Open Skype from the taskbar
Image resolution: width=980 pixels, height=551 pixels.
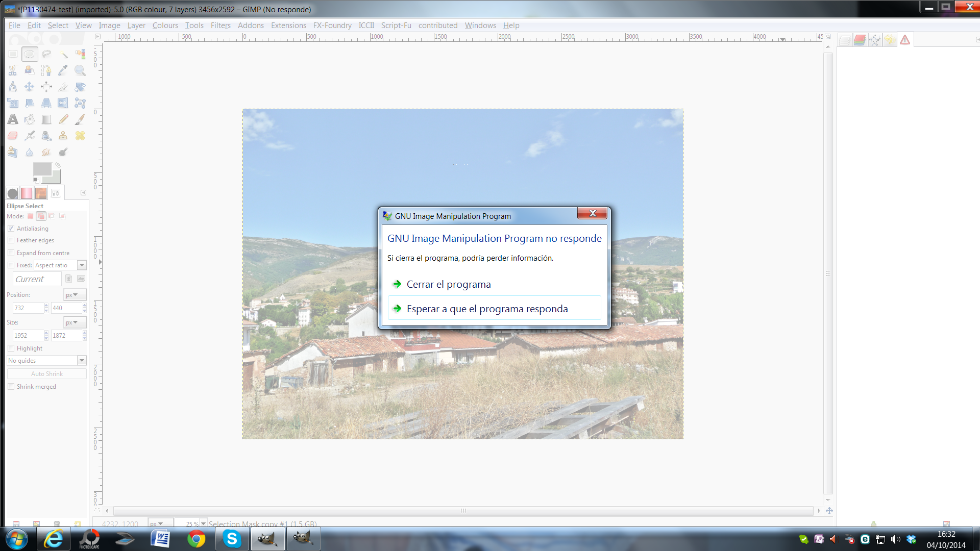pos(232,539)
